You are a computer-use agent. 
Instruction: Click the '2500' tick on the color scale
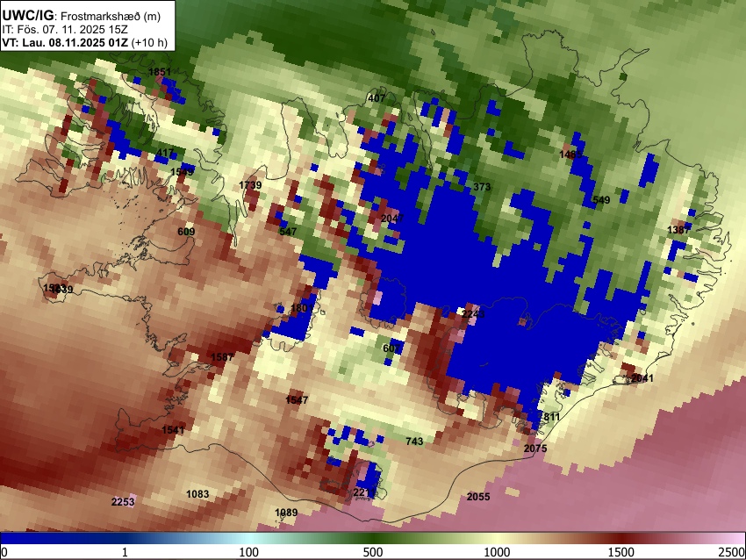[732, 552]
